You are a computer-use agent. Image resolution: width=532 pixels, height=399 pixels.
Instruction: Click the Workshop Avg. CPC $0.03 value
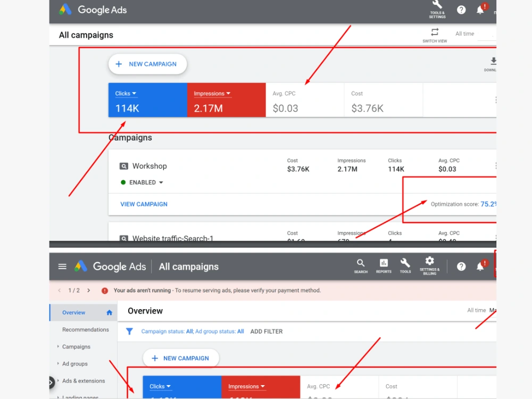point(447,169)
